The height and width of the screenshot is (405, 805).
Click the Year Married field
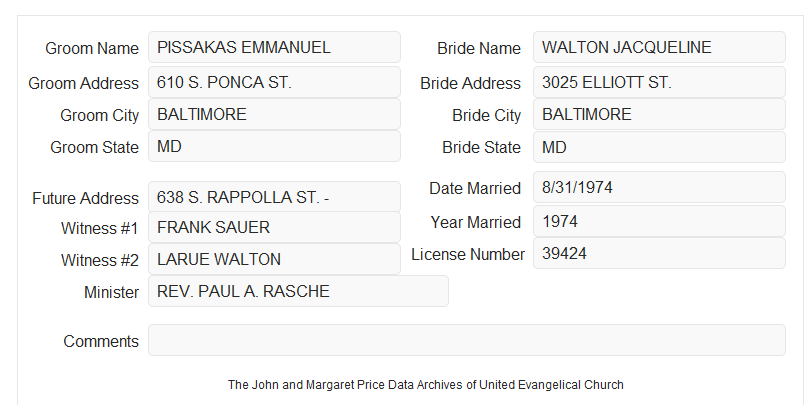pyautogui.click(x=659, y=221)
